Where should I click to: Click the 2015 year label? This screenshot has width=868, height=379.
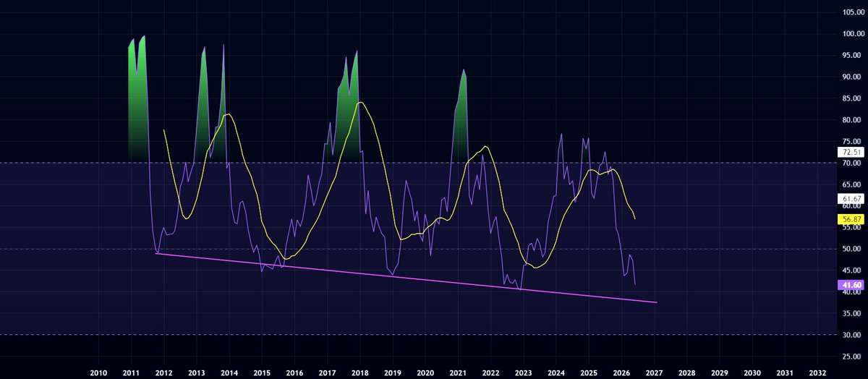(262, 372)
